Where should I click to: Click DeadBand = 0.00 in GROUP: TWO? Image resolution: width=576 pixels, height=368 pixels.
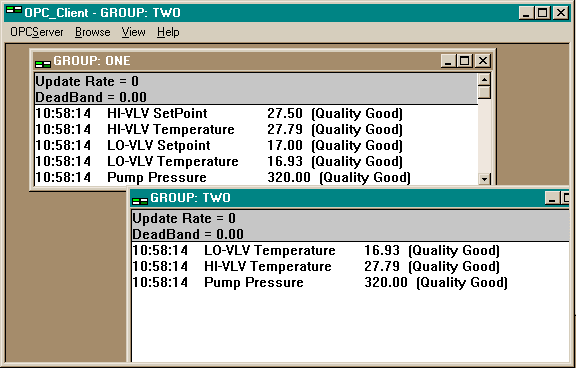(188, 234)
